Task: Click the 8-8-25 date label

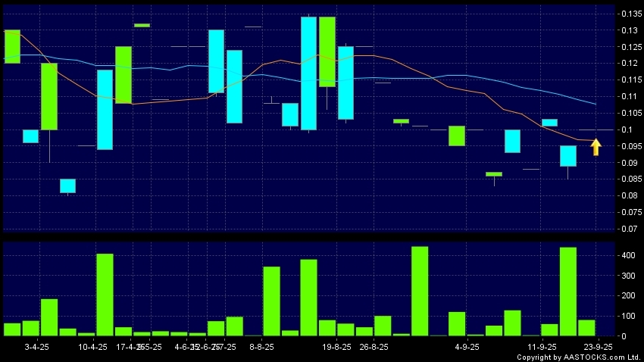Action: [x=261, y=347]
